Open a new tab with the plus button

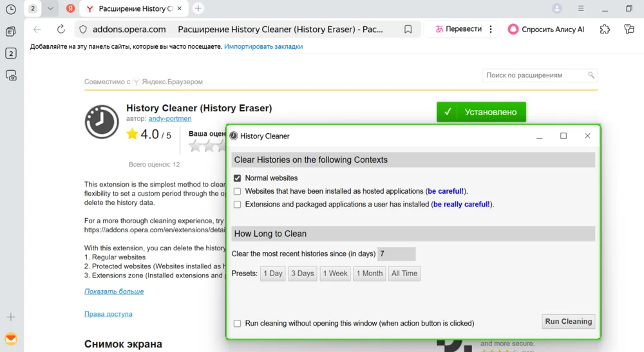tap(198, 8)
